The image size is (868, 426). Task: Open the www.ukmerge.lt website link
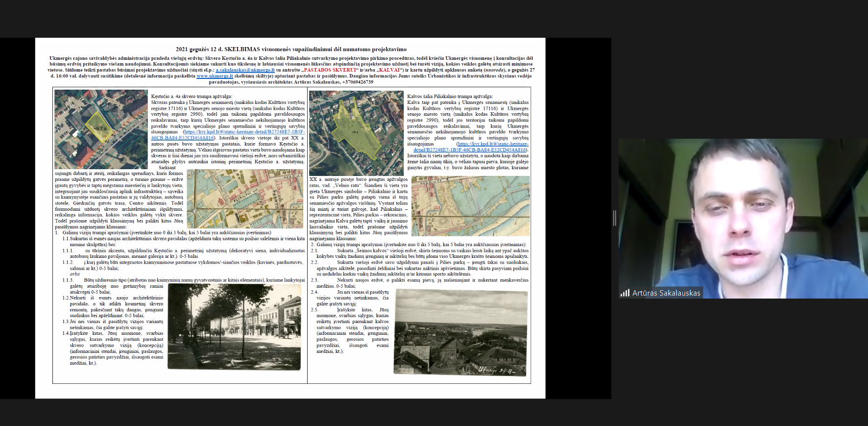tap(215, 76)
